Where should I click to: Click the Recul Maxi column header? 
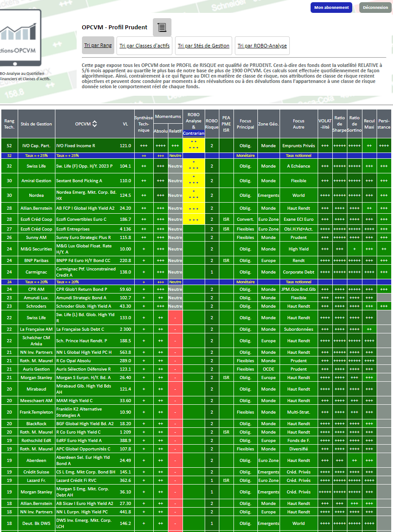point(369,124)
